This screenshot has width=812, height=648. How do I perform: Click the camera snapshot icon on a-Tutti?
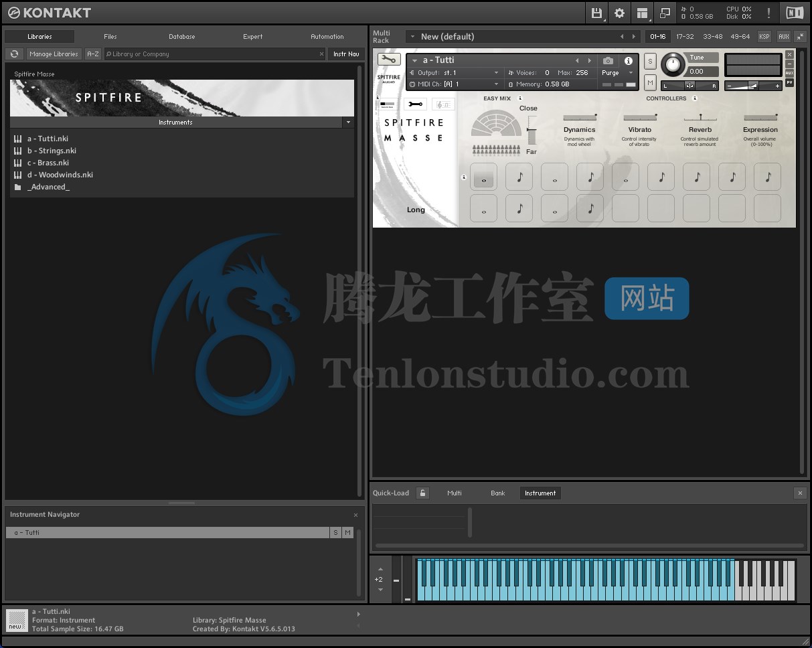coord(608,60)
